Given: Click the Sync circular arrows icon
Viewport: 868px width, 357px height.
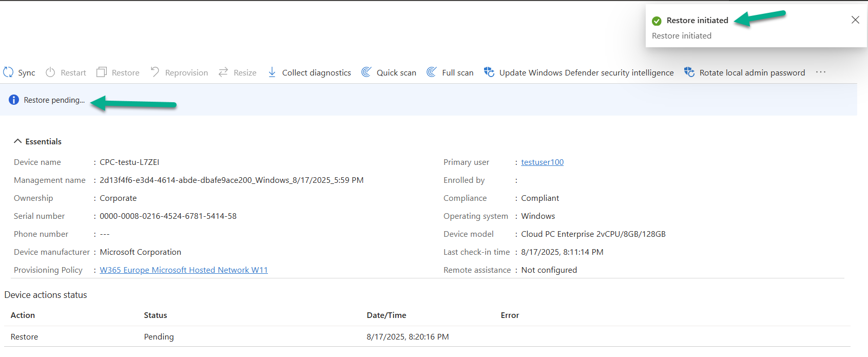Looking at the screenshot, I should (x=8, y=72).
